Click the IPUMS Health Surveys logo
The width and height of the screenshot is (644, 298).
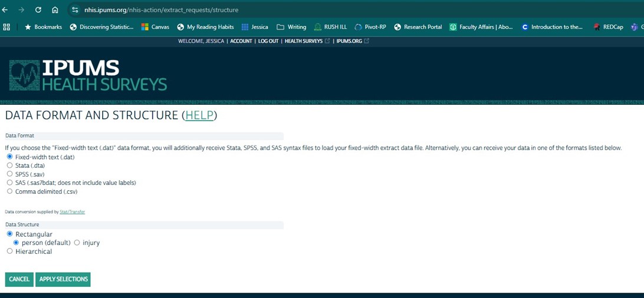coord(88,75)
